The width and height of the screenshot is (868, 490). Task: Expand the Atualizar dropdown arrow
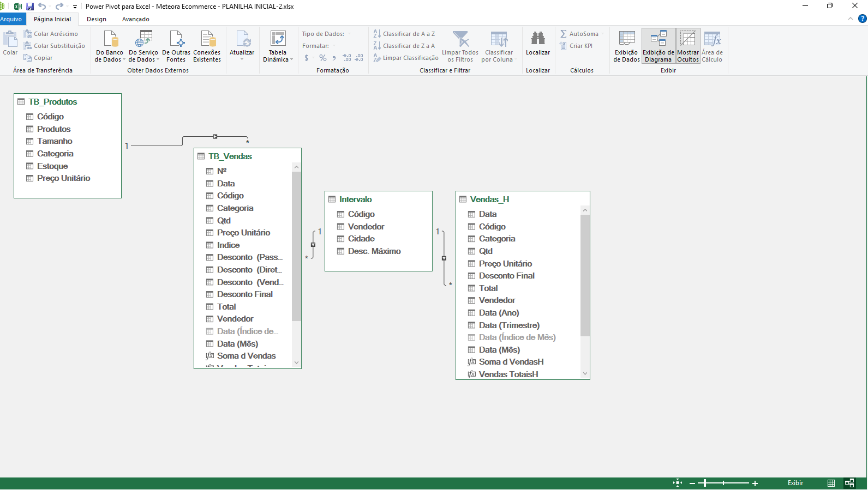pyautogui.click(x=242, y=59)
